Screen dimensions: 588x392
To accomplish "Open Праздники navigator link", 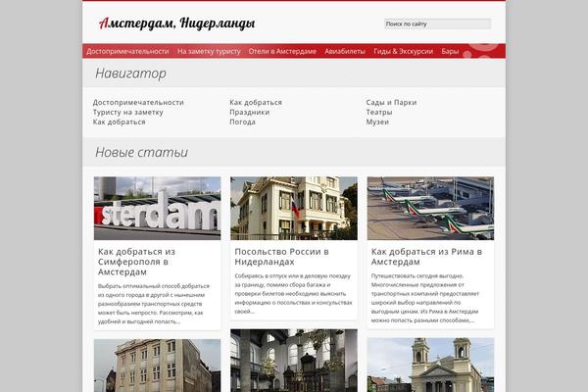I will [249, 112].
